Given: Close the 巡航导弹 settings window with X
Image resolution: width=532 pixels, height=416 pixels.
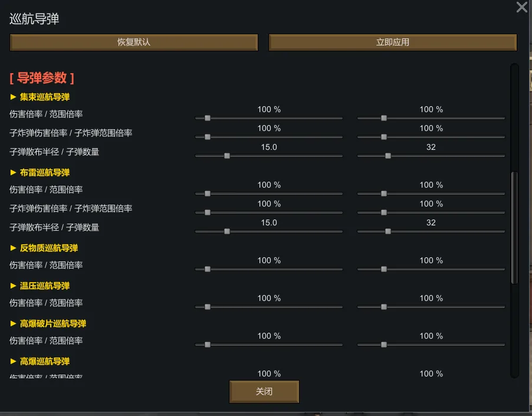Looking at the screenshot, I should pos(522,7).
